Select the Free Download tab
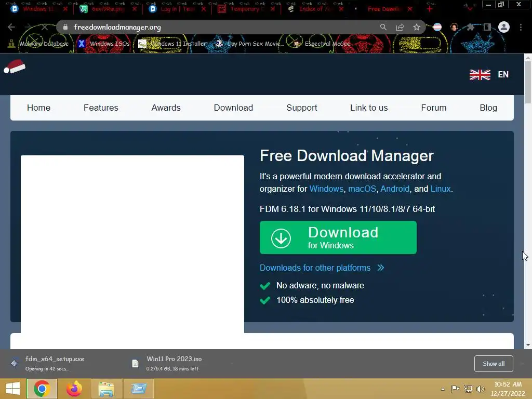532x399 pixels. (384, 9)
